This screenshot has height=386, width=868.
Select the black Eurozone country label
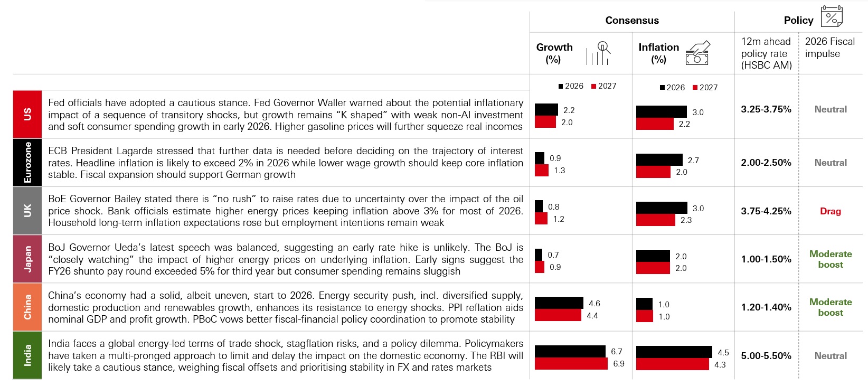[27, 162]
